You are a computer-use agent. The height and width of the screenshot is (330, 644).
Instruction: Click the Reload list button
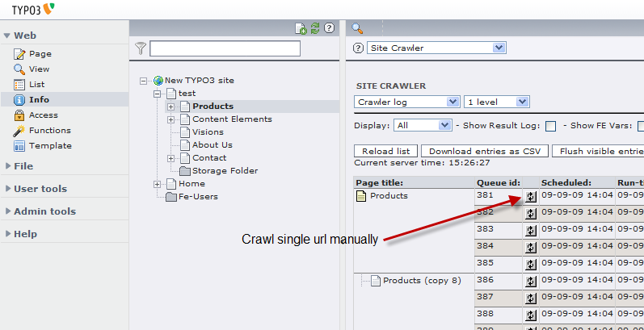point(385,151)
